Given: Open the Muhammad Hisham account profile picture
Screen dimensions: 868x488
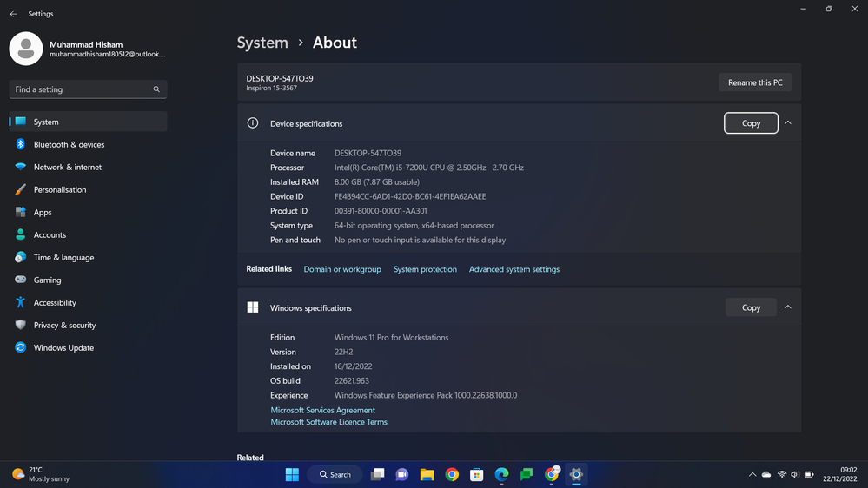Looking at the screenshot, I should pos(26,49).
